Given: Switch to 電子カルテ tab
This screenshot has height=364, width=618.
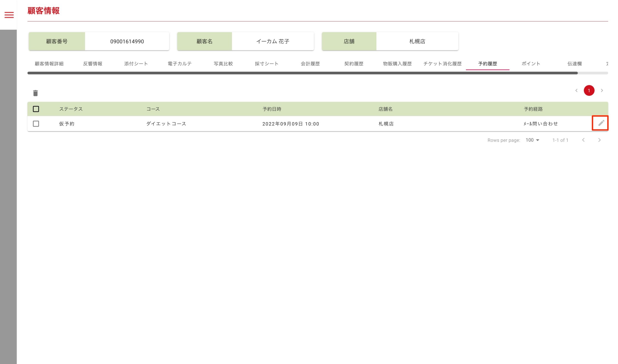Looking at the screenshot, I should (180, 64).
